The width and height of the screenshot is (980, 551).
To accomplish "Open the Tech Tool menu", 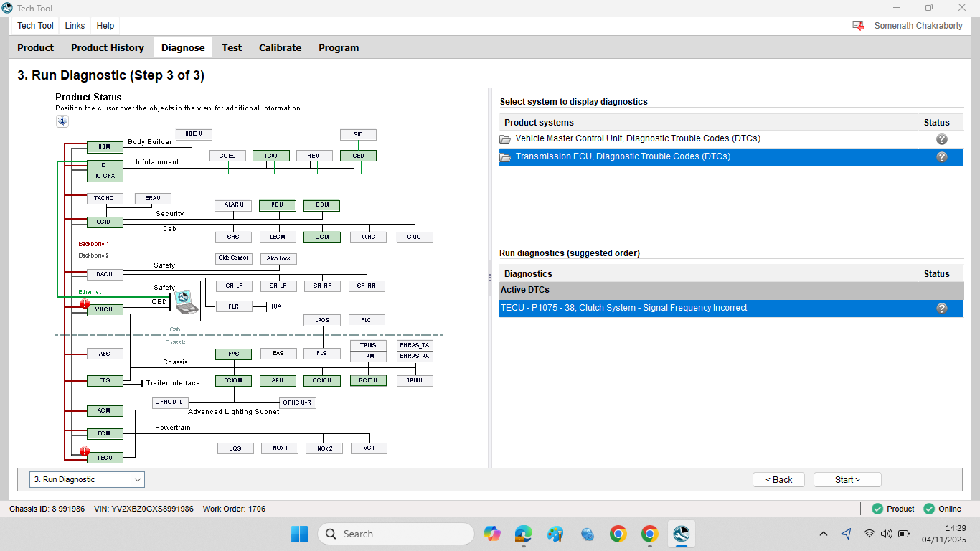I will [35, 26].
